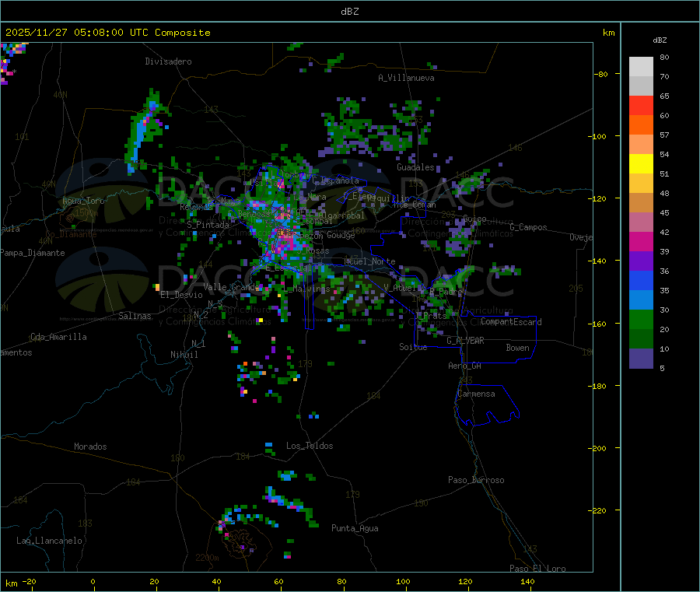Screen dimensions: 700x592
Task: Click the Bowen map label
Action: click(517, 348)
